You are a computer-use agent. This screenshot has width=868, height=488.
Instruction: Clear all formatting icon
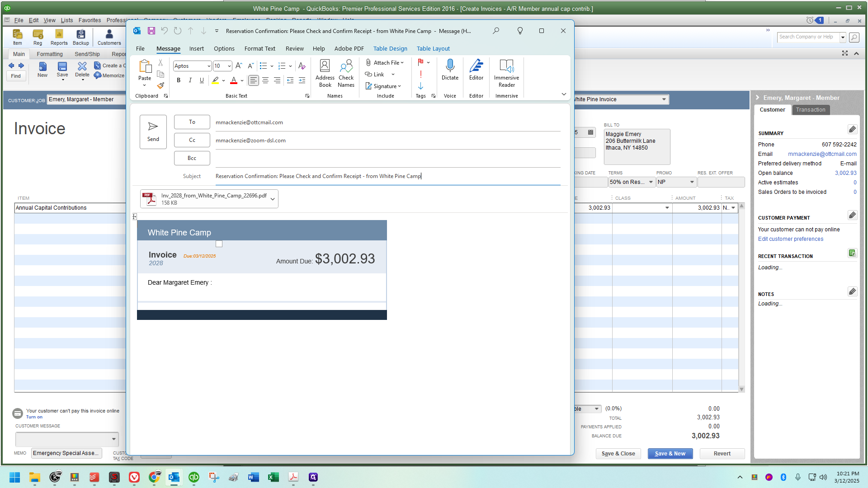[x=302, y=66]
